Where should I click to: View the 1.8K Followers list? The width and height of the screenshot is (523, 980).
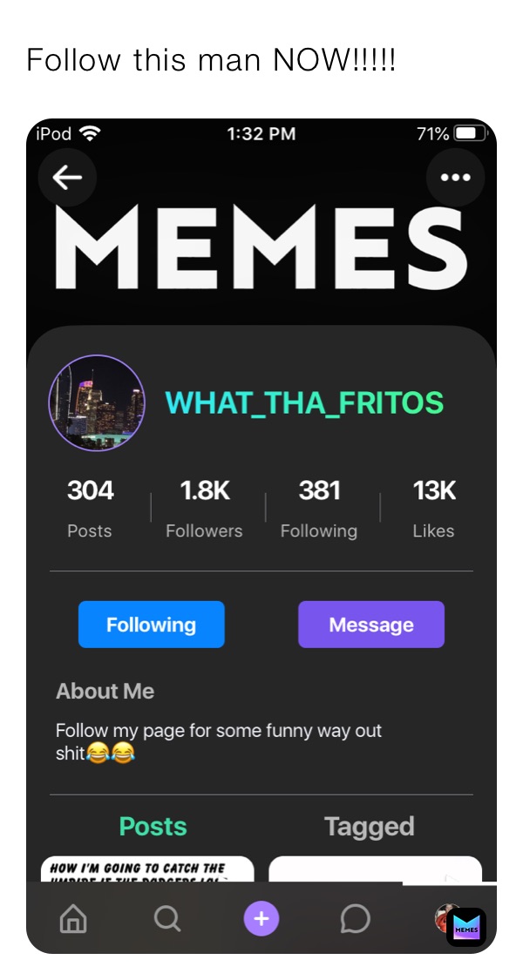pos(204,508)
